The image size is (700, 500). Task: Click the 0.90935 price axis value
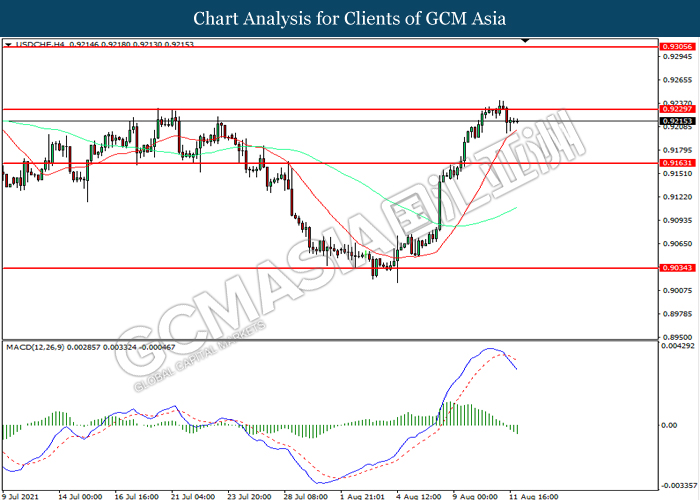tap(678, 220)
